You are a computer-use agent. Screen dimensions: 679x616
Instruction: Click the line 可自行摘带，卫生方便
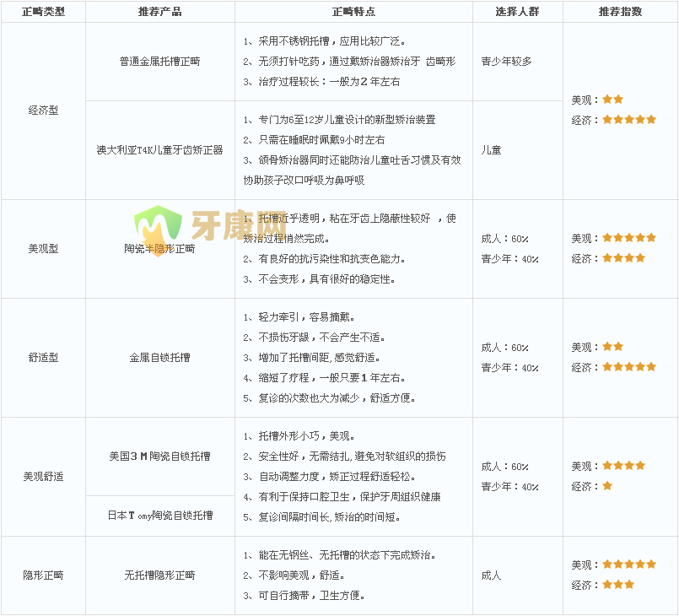click(304, 596)
